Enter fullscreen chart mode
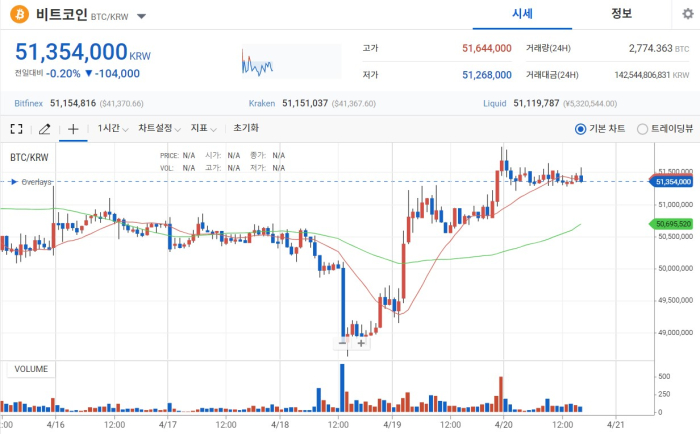The image size is (700, 434). pyautogui.click(x=16, y=128)
